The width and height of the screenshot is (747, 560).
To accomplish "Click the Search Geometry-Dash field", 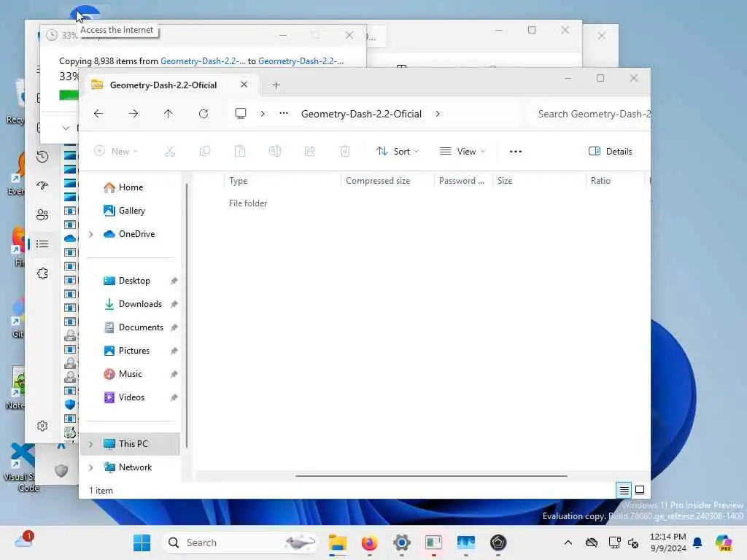I will 589,114.
